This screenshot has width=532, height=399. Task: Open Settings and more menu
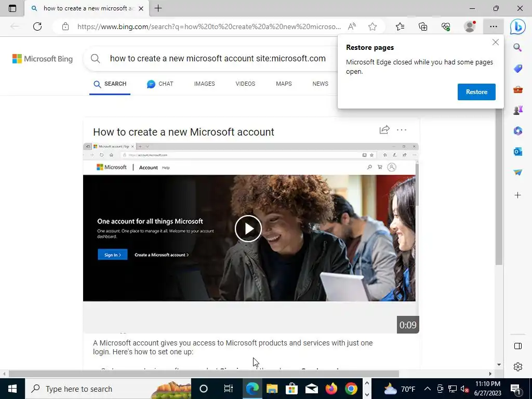tap(494, 26)
